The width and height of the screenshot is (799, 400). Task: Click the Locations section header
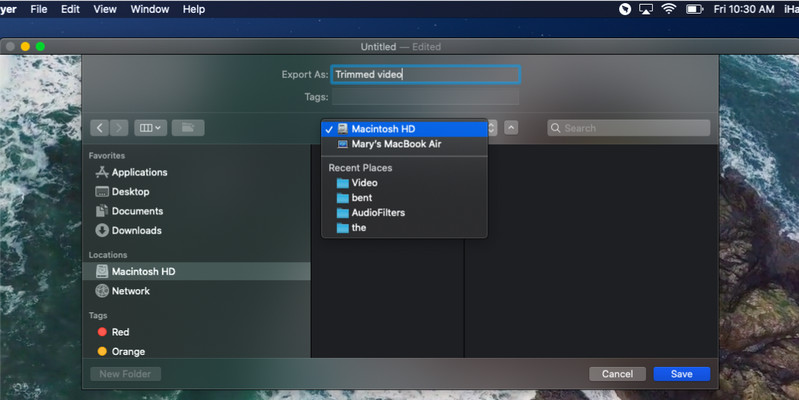108,255
